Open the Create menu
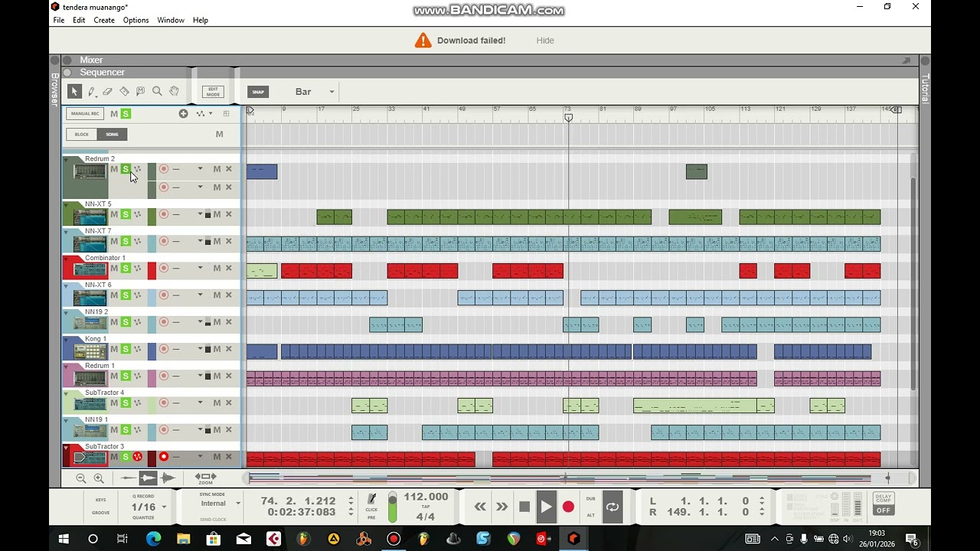Image resolution: width=980 pixels, height=551 pixels. coord(104,20)
